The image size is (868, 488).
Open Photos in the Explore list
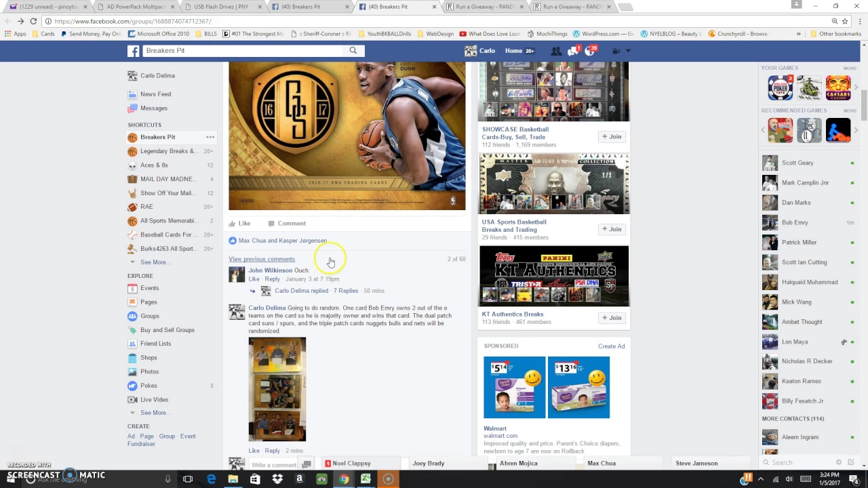point(149,371)
